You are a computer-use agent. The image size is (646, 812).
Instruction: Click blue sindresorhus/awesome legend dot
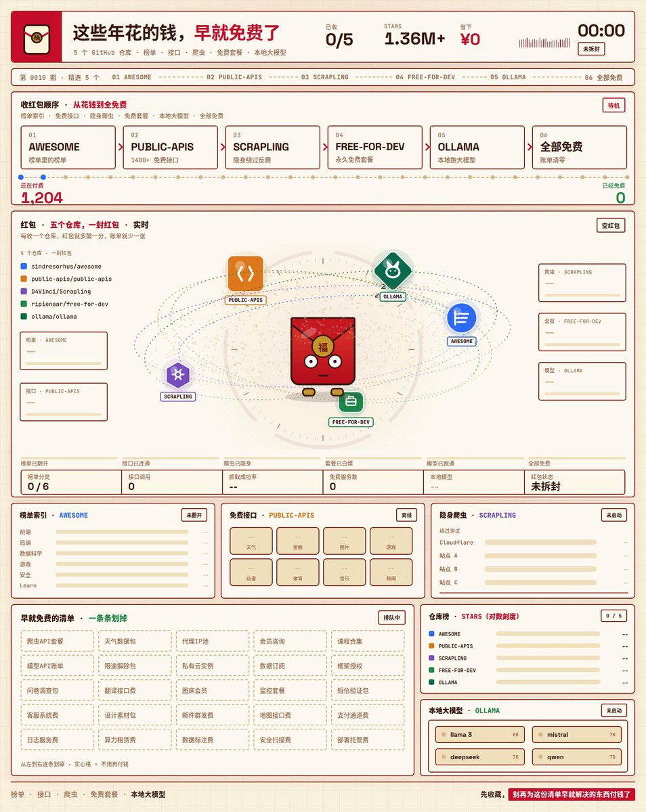point(24,267)
